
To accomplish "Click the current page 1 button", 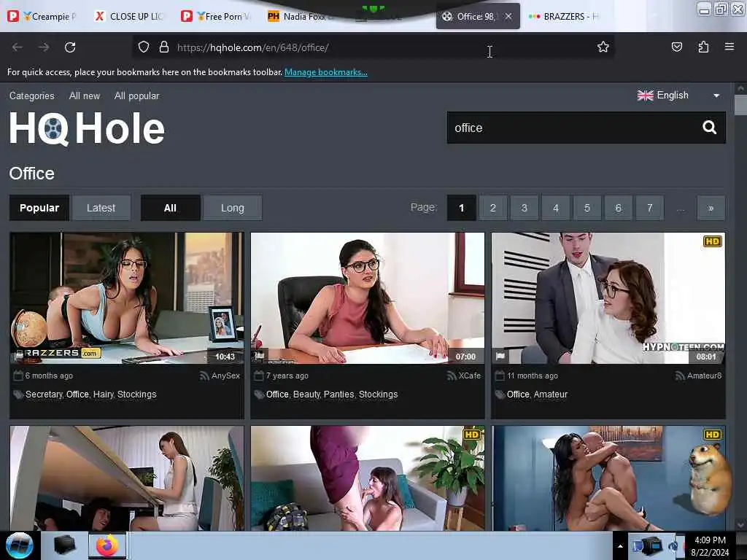I will pyautogui.click(x=461, y=208).
